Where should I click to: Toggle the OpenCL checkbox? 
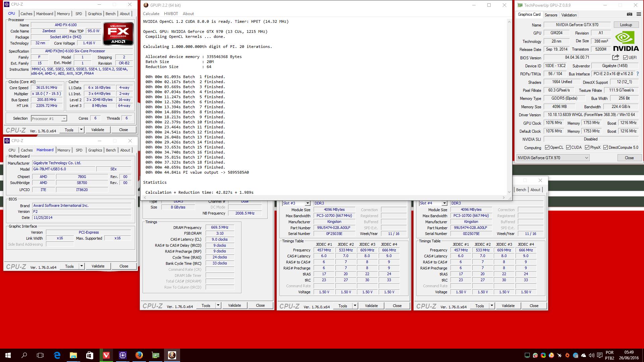[547, 147]
